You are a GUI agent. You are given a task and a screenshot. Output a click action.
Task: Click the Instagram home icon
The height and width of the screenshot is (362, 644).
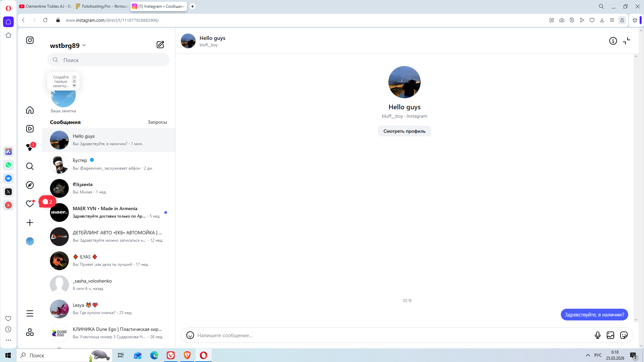tap(30, 110)
